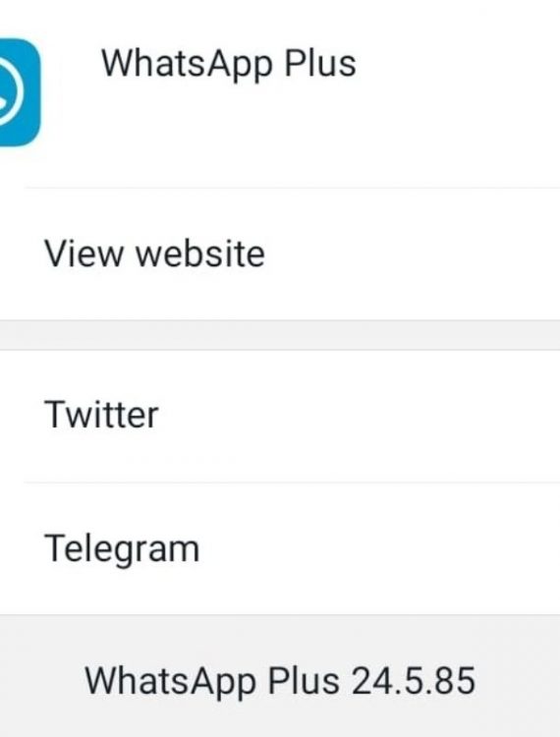
Task: Open the View website row
Action: click(280, 254)
